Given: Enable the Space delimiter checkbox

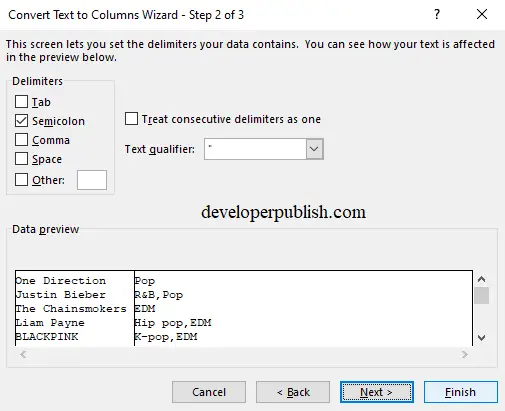Looking at the screenshot, I should tap(21, 159).
